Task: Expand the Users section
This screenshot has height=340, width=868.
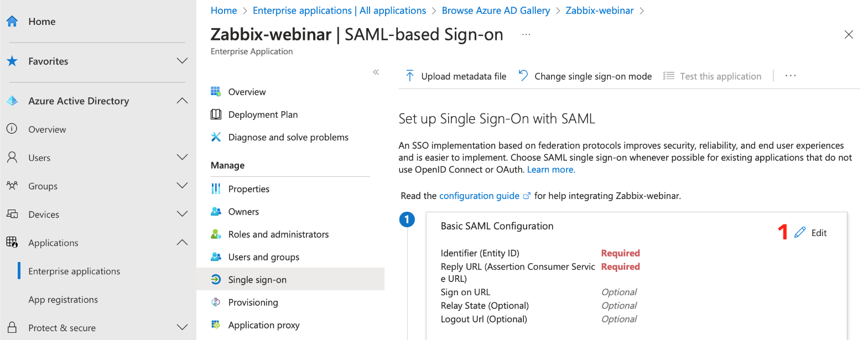Action: [183, 158]
